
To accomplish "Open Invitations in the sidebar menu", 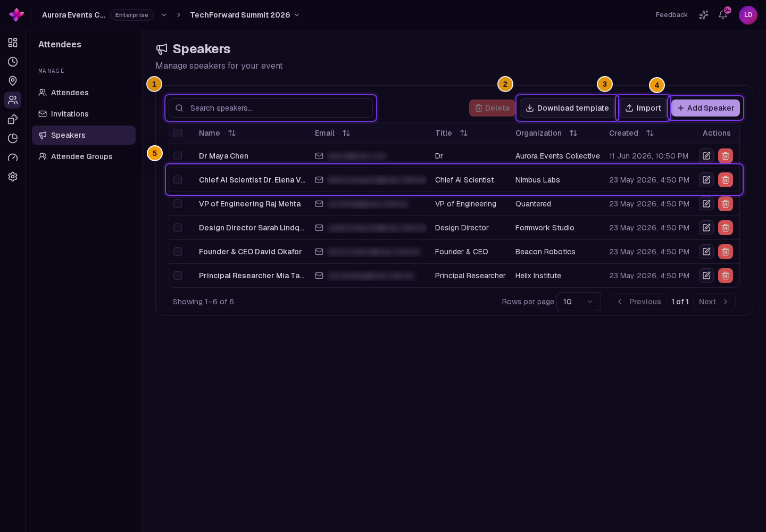I will tap(84, 114).
